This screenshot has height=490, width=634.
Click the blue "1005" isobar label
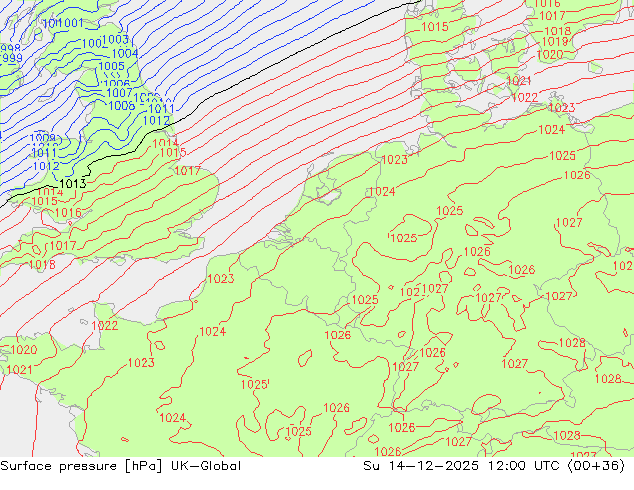(x=112, y=66)
